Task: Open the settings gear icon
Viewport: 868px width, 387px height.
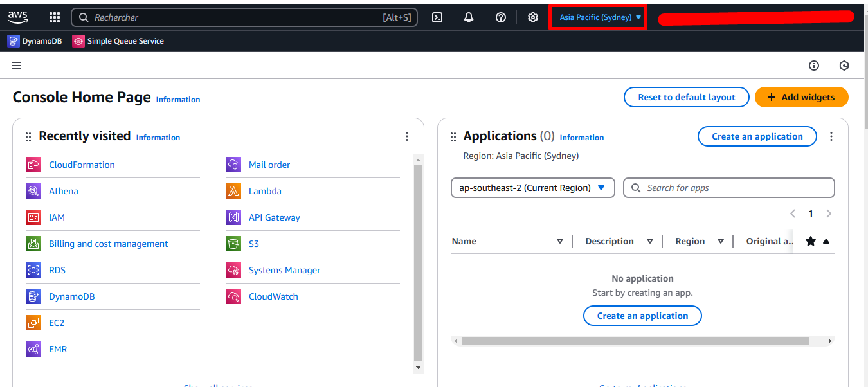Action: coord(533,17)
